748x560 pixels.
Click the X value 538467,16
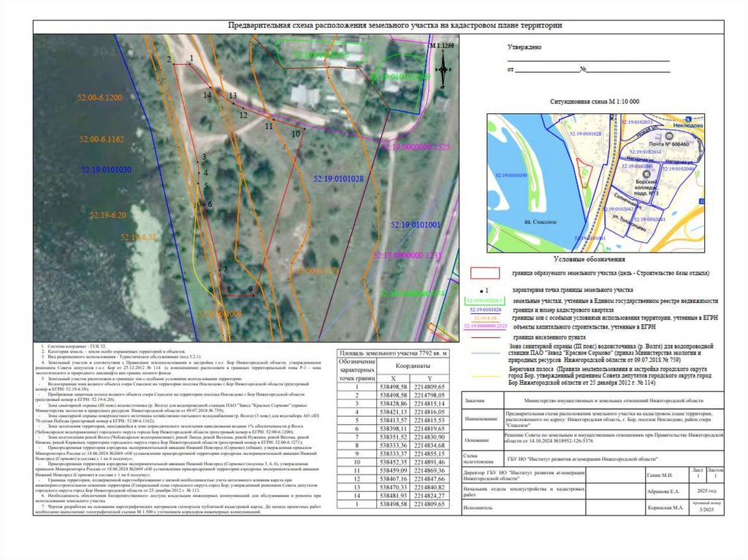(394, 479)
